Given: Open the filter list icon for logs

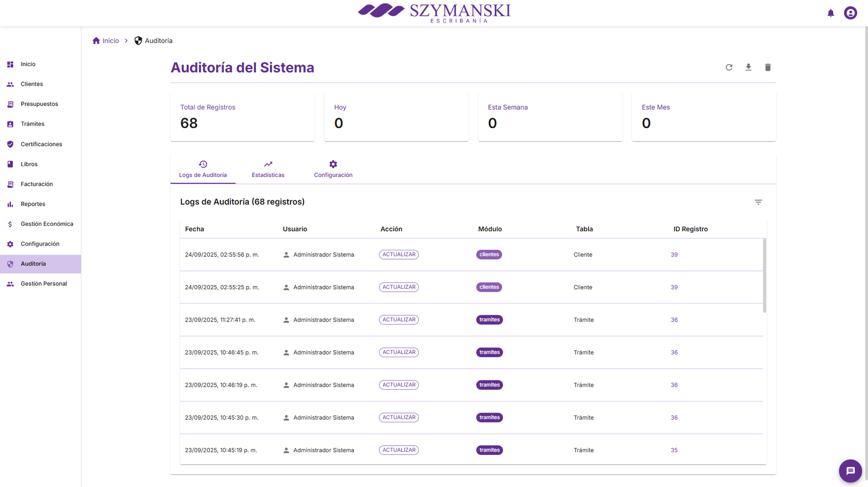Looking at the screenshot, I should [758, 202].
